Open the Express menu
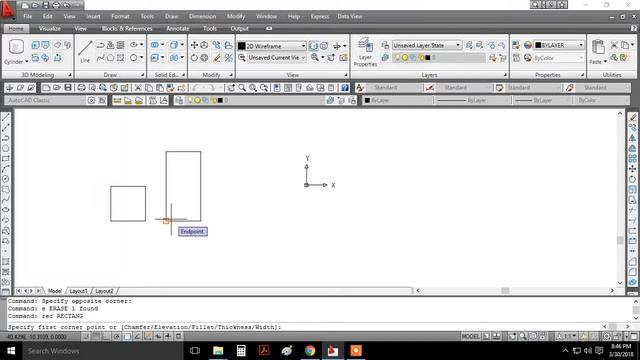Screen dimensions: 640x360 [x=320, y=16]
